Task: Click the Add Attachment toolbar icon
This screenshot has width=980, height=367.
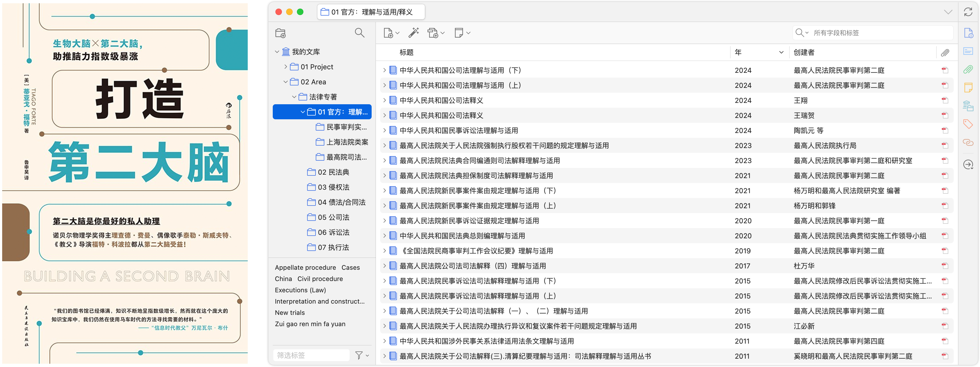Action: [x=433, y=33]
